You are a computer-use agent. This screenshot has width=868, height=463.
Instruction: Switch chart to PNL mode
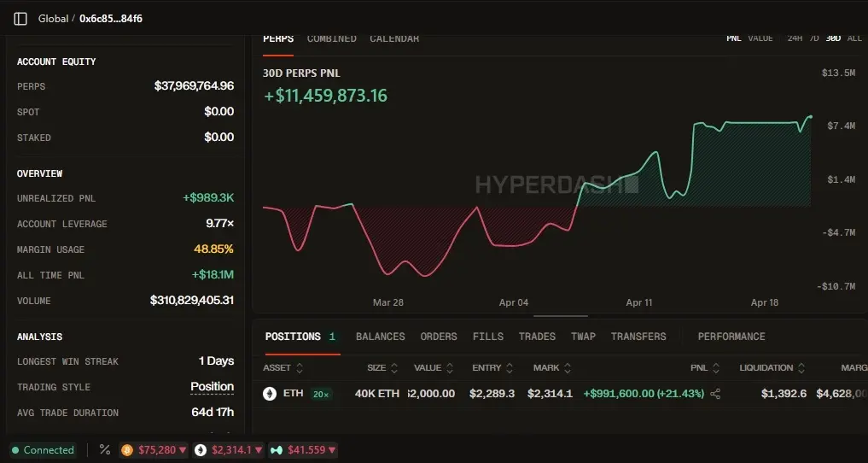734,38
